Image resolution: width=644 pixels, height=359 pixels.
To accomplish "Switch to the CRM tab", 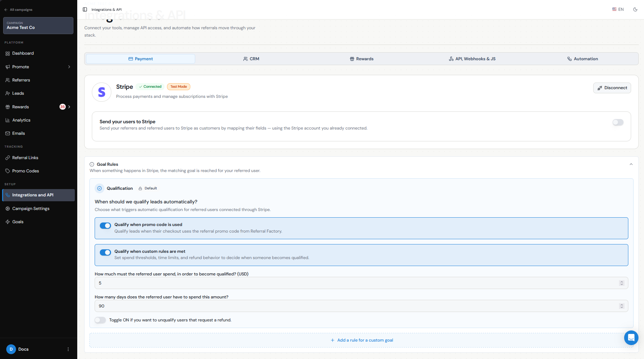I will point(251,59).
